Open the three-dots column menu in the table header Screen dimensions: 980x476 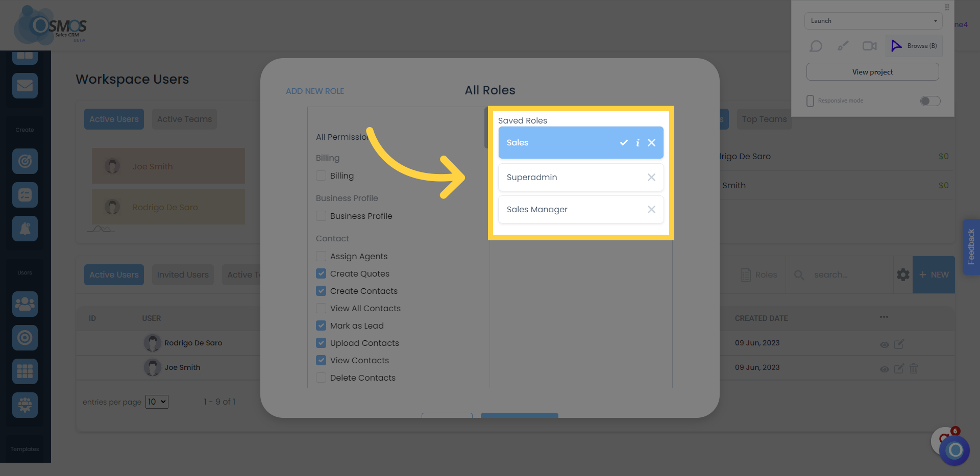point(884,317)
